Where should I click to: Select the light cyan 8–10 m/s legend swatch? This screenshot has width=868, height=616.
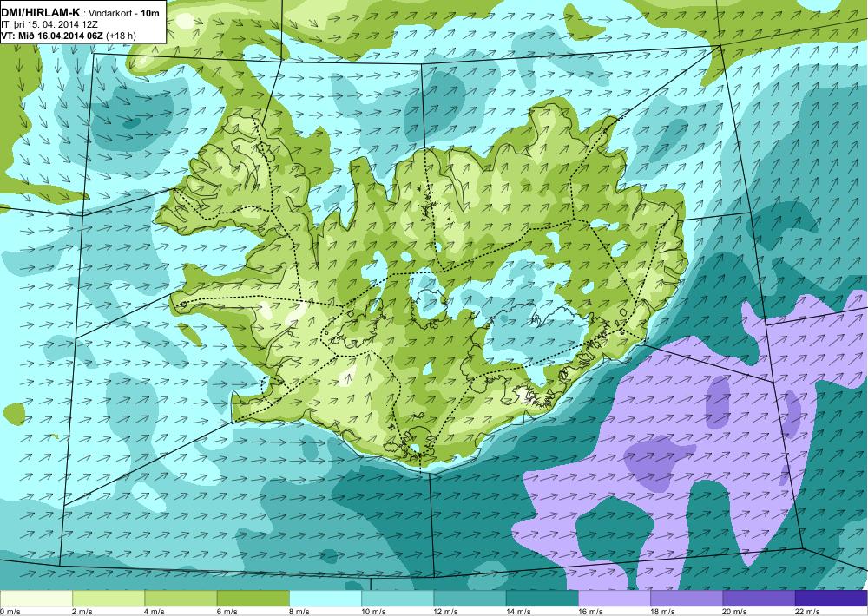(325, 599)
